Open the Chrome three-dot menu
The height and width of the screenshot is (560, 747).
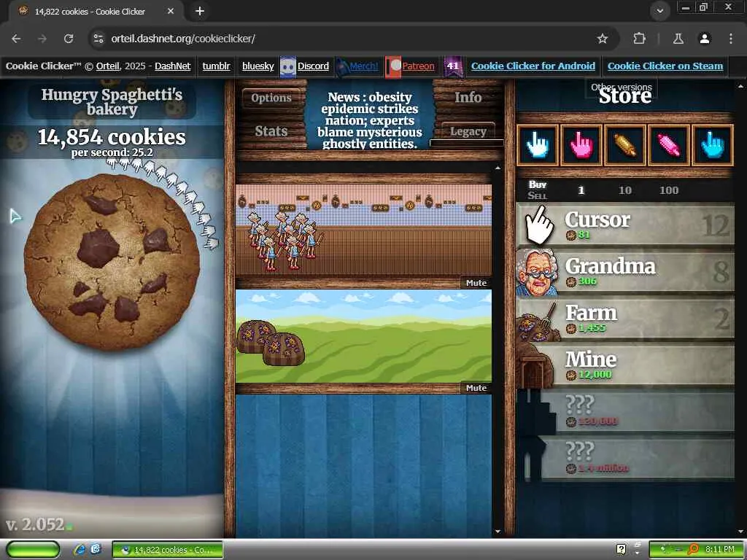[731, 39]
